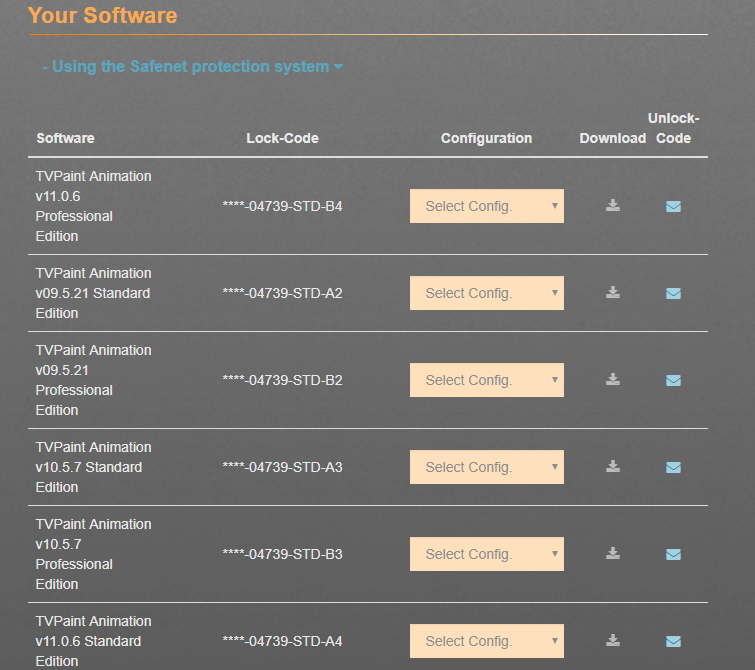The width and height of the screenshot is (755, 670).
Task: Open Select Config dropdown for v10.5.7 Professional
Action: click(x=487, y=554)
